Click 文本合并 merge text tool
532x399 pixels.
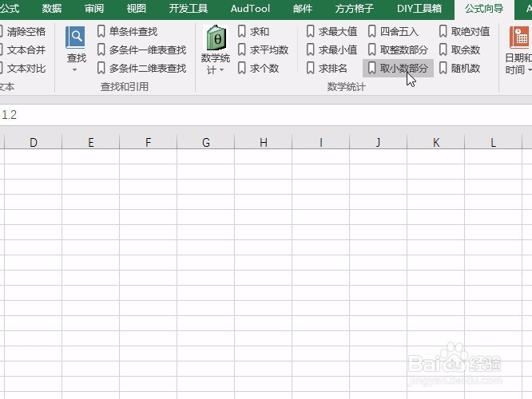tap(22, 49)
